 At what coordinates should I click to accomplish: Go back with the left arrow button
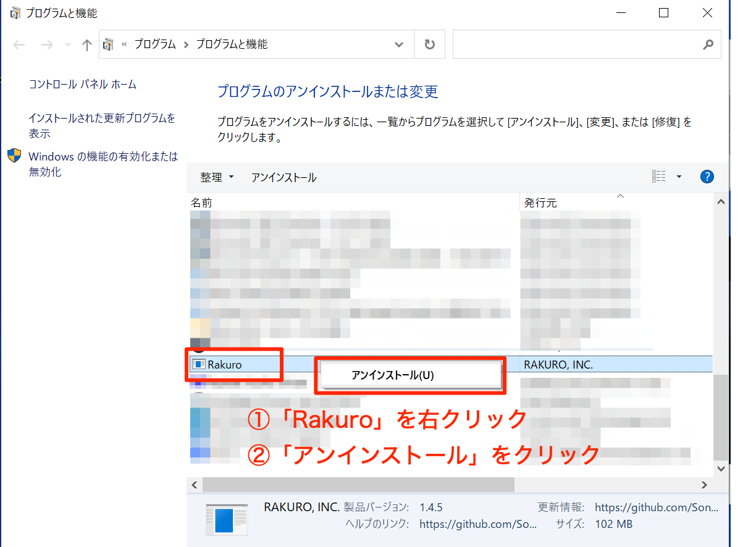[19, 45]
